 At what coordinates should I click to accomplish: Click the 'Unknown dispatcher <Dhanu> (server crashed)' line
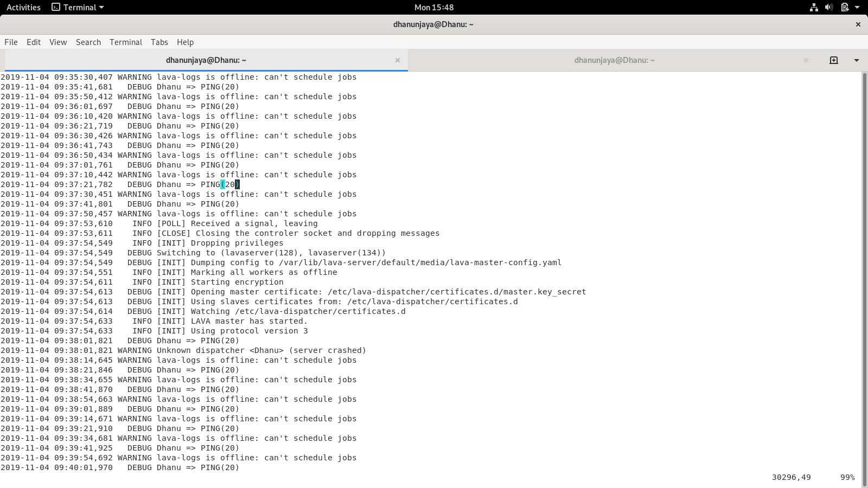pyautogui.click(x=183, y=350)
